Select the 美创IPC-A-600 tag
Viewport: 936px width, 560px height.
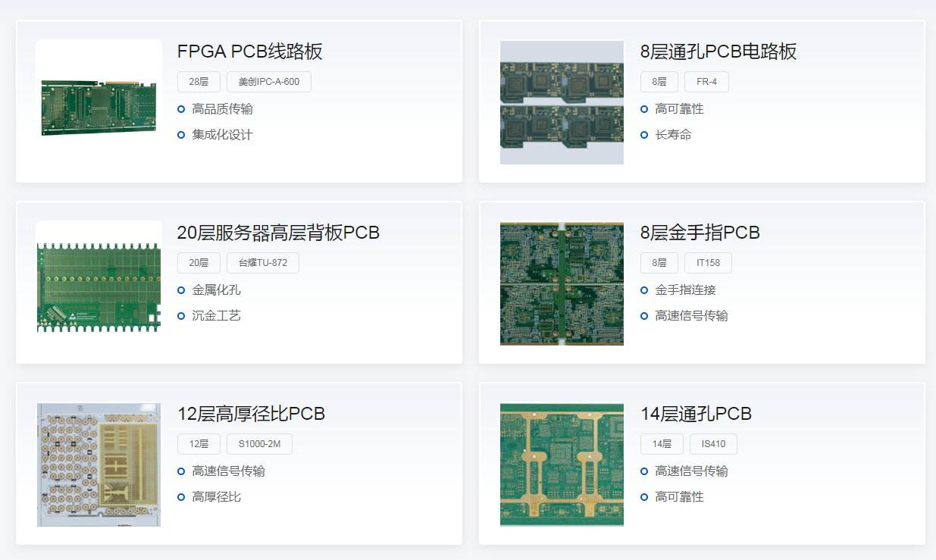coord(269,82)
